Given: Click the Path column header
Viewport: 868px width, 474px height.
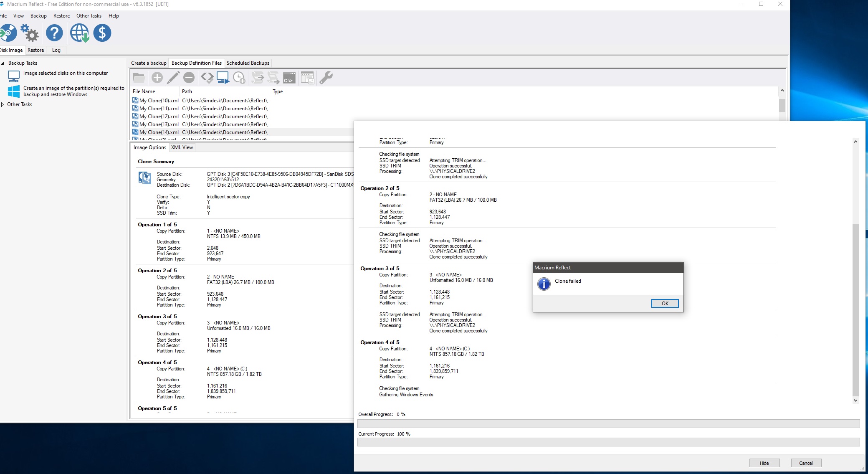Looking at the screenshot, I should [x=225, y=91].
